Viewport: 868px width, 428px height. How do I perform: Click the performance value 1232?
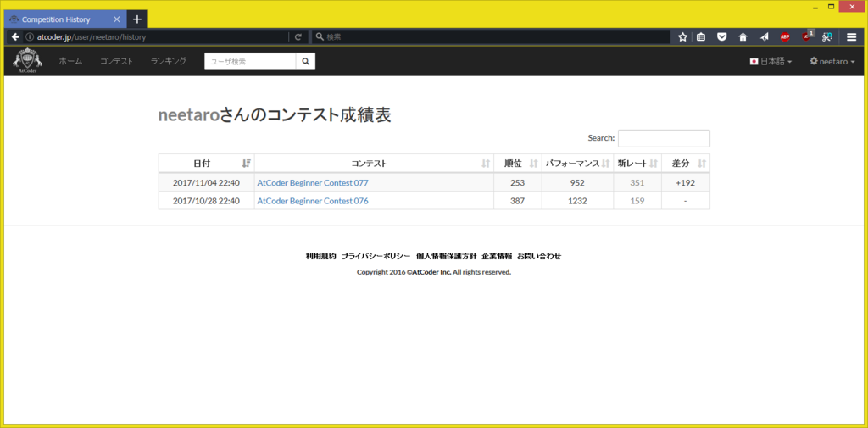[x=577, y=201]
